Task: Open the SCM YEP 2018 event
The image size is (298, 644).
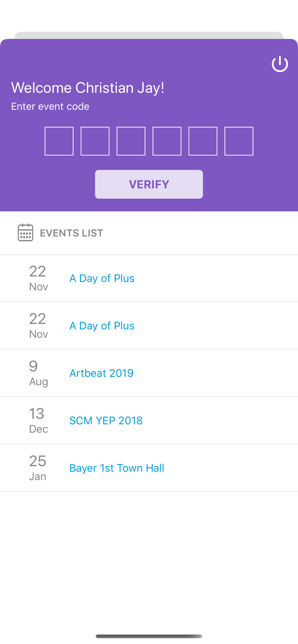Action: click(x=106, y=420)
